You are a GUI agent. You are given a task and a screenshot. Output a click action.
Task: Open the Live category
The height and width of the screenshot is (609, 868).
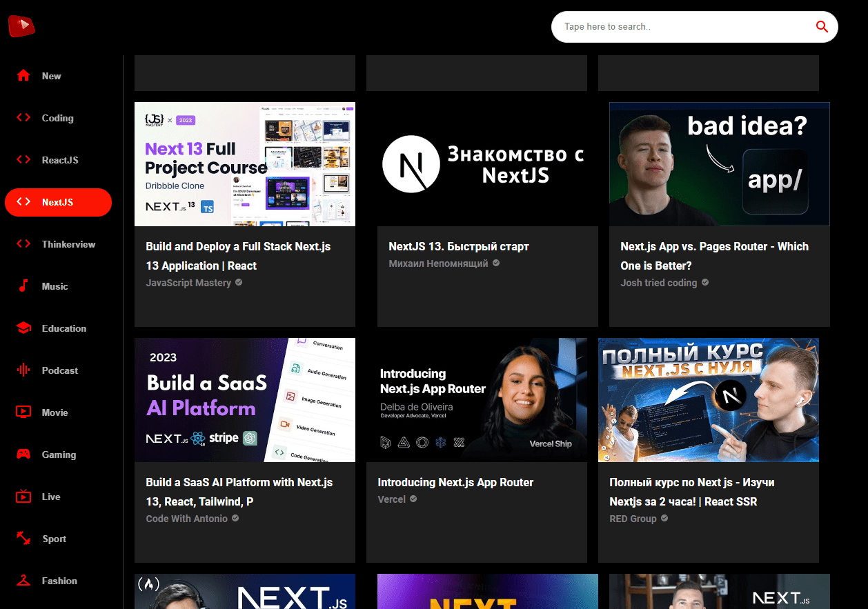click(x=58, y=497)
